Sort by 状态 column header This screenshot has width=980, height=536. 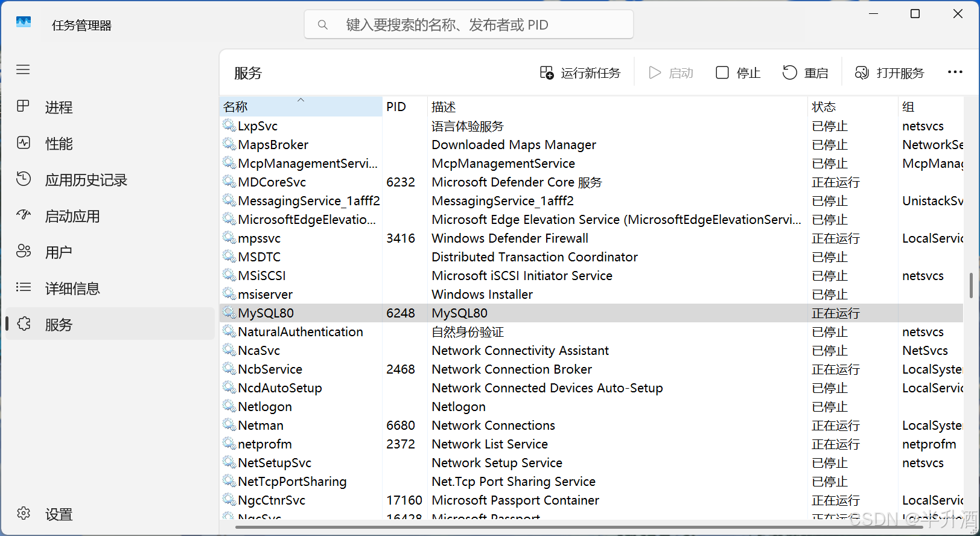853,107
